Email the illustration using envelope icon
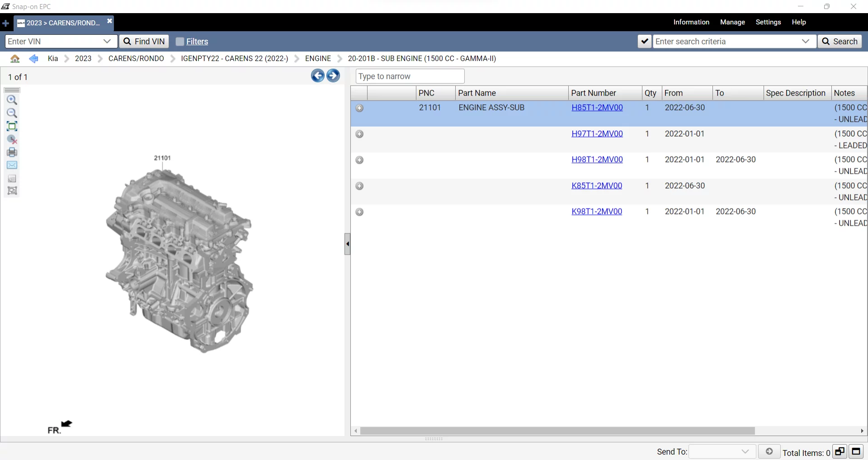Viewport: 868px width, 460px height. tap(12, 165)
